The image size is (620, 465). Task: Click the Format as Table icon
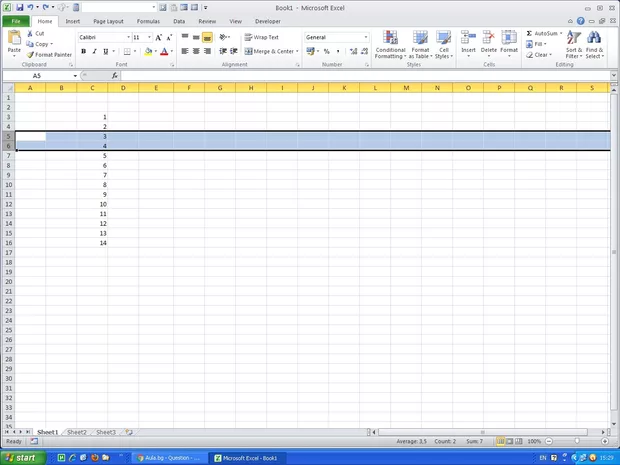click(x=420, y=38)
